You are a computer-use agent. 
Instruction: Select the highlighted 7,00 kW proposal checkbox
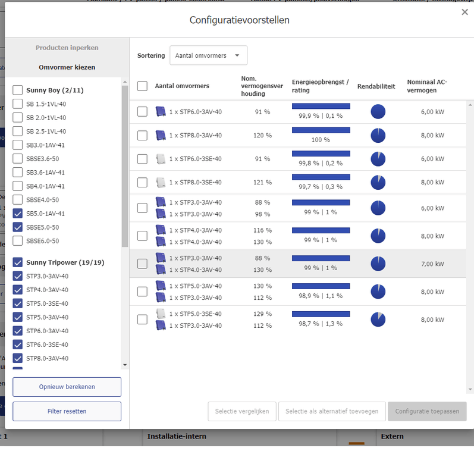[x=142, y=264]
